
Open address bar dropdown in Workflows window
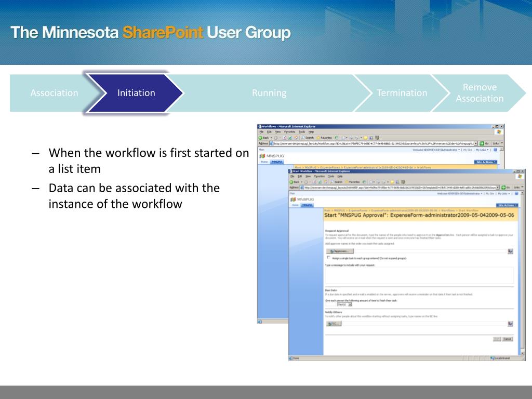(x=476, y=143)
